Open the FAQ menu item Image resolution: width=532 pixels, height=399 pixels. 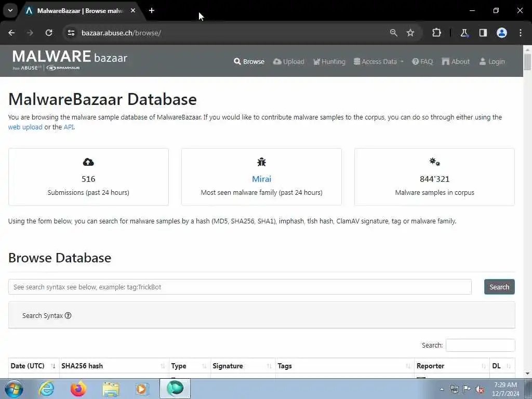(422, 61)
